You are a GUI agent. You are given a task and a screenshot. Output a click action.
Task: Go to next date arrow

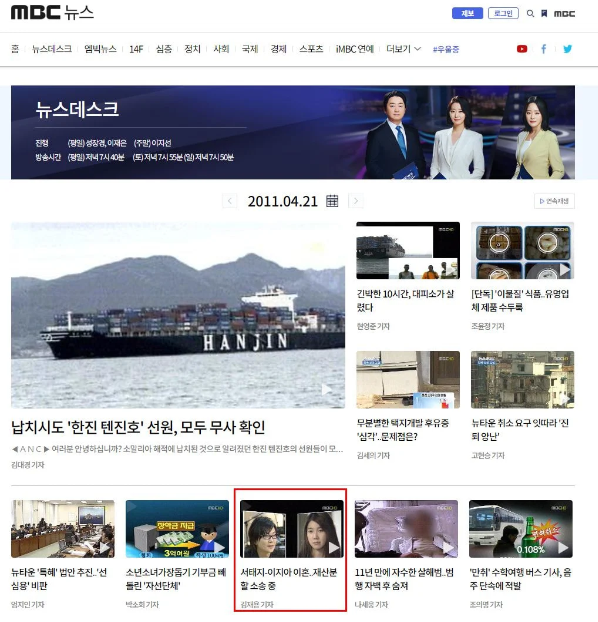coord(356,201)
